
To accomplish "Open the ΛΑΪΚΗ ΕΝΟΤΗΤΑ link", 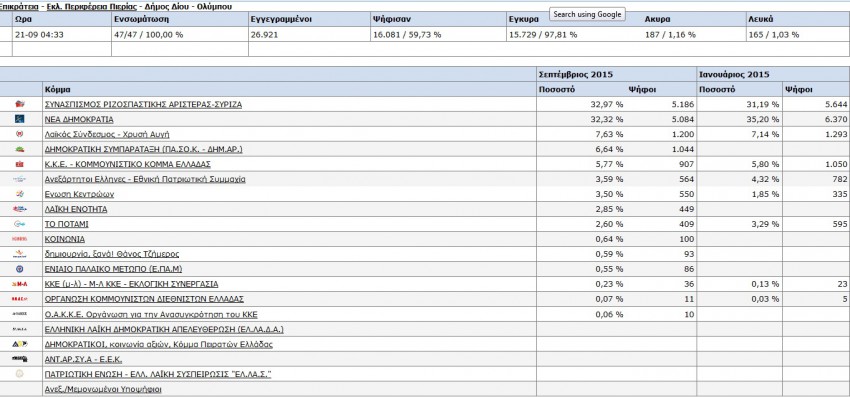I will 76,209.
